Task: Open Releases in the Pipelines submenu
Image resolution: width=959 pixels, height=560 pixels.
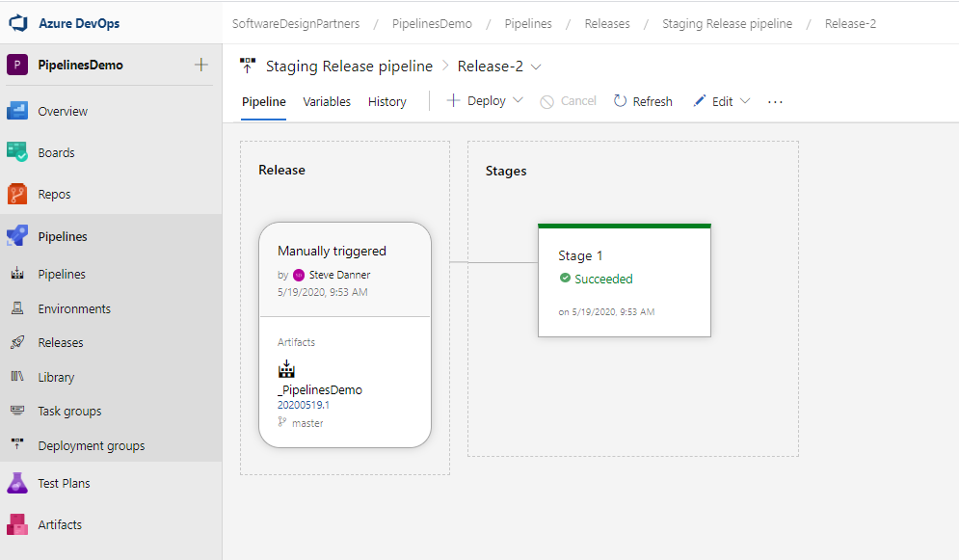Action: coord(61,342)
